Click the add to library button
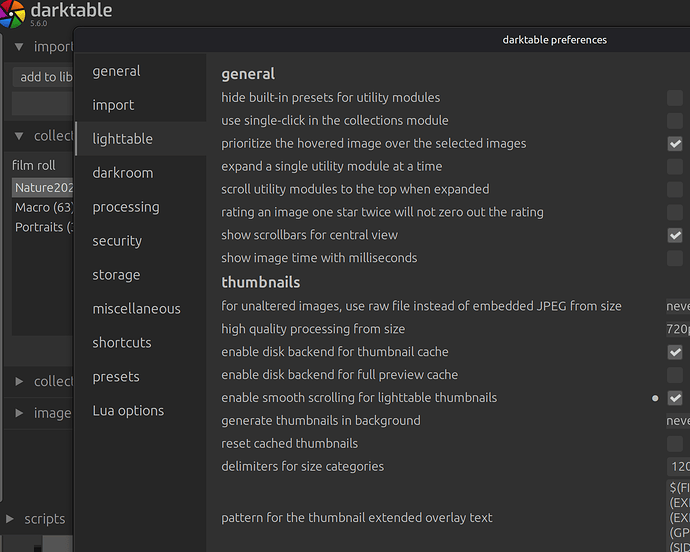Screen dimensions: 690x552 (43, 77)
